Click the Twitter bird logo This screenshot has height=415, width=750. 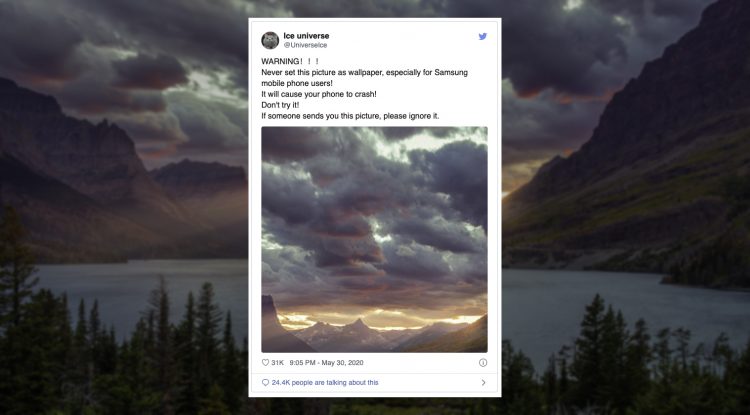click(x=483, y=36)
